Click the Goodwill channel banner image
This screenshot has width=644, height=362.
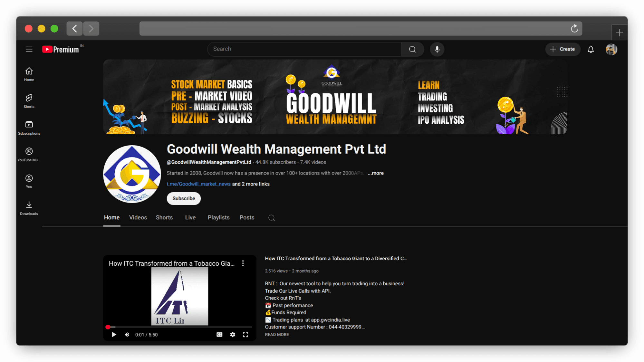click(335, 97)
